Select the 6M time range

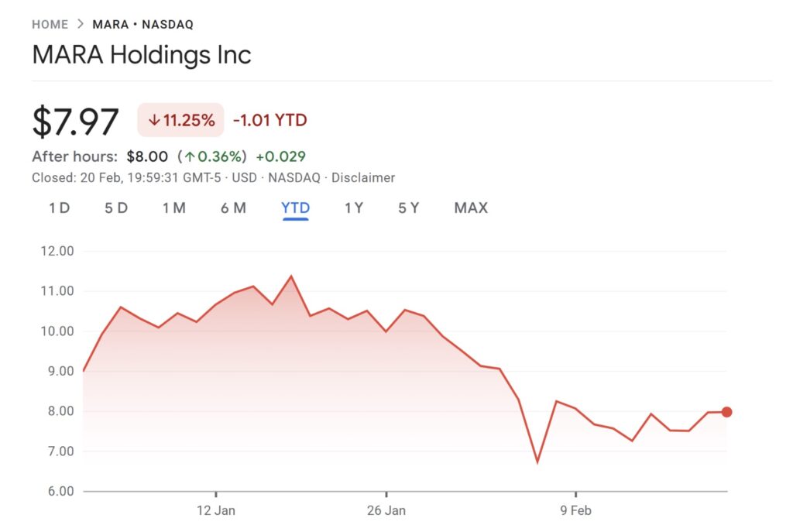(233, 208)
